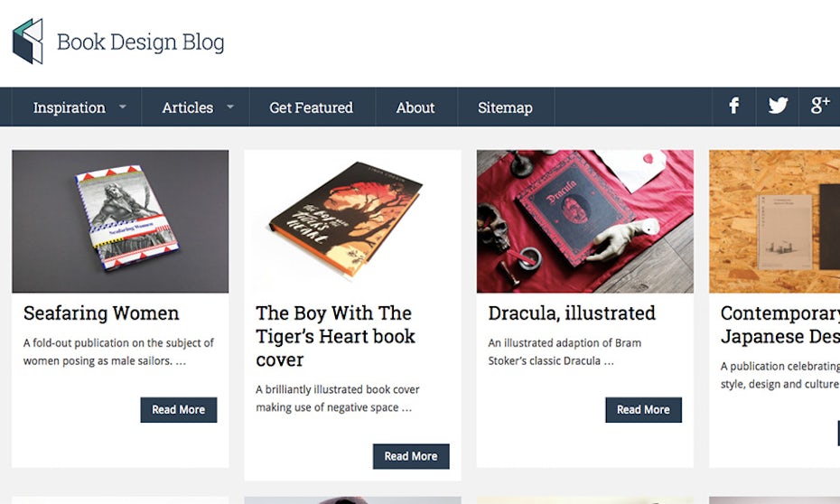Click Read More under Tiger's Heart post
Screen dimensions: 840x504
click(411, 456)
